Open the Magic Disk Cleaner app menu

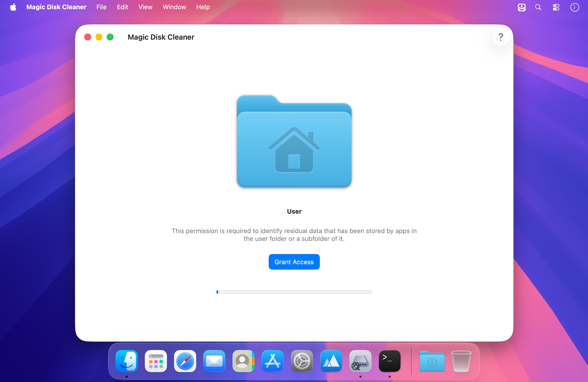point(56,7)
